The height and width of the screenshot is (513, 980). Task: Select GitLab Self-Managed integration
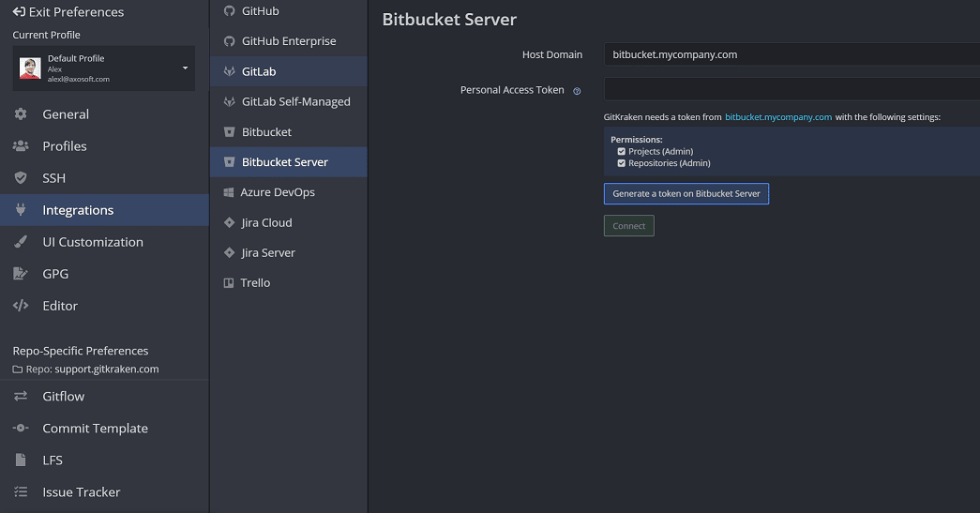tap(295, 101)
